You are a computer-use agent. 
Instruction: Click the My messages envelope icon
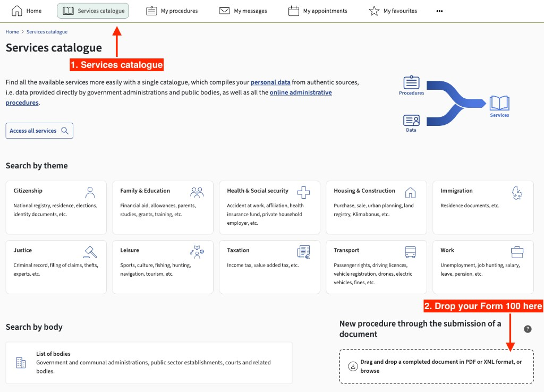coord(225,11)
